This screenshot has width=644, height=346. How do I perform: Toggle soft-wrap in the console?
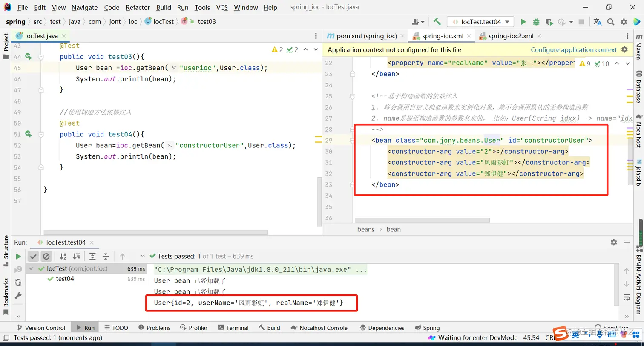tap(627, 297)
